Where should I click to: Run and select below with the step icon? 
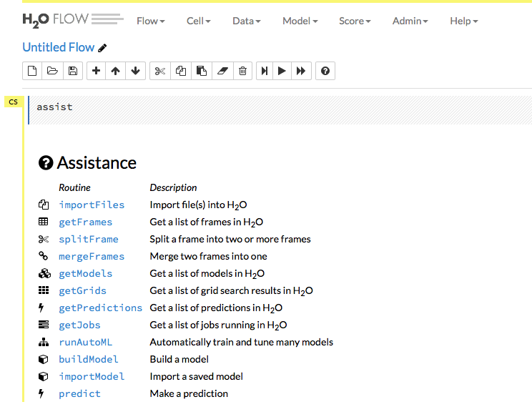(265, 71)
